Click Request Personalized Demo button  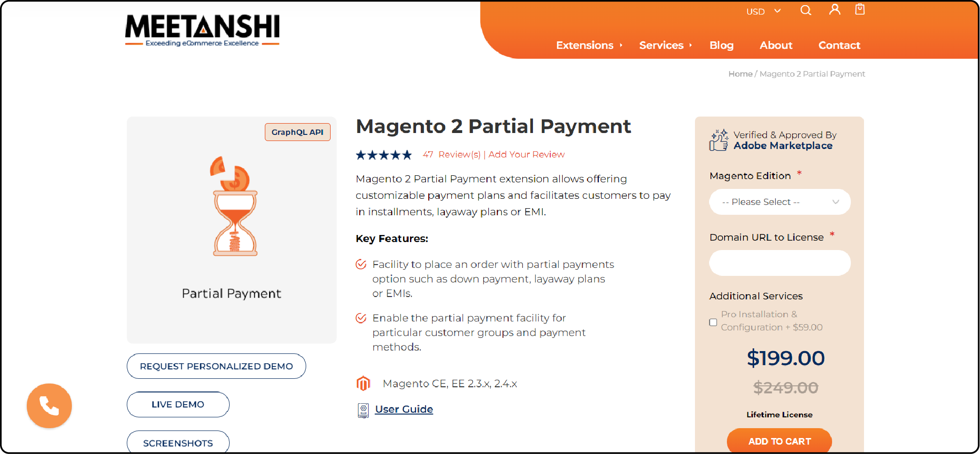pyautogui.click(x=216, y=366)
